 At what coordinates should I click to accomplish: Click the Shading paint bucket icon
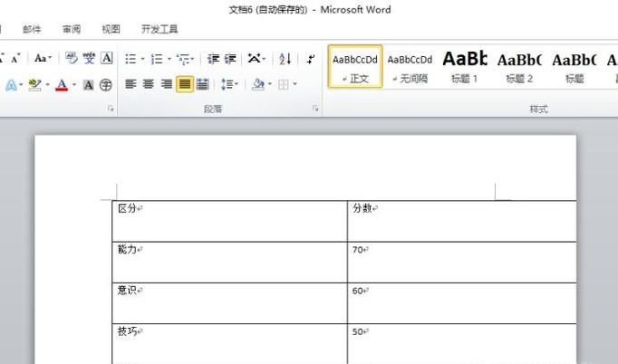(258, 84)
